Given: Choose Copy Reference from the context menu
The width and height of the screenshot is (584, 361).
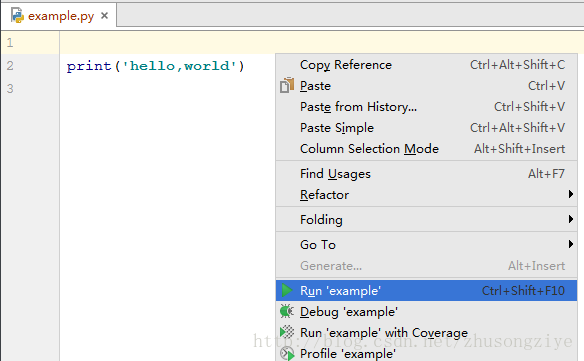Looking at the screenshot, I should coord(426,65).
